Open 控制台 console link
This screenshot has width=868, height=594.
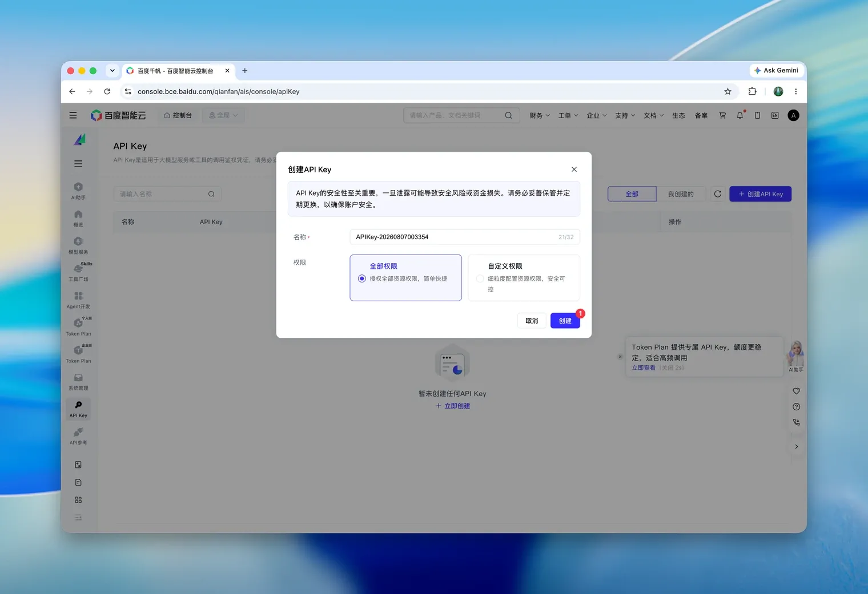(178, 115)
